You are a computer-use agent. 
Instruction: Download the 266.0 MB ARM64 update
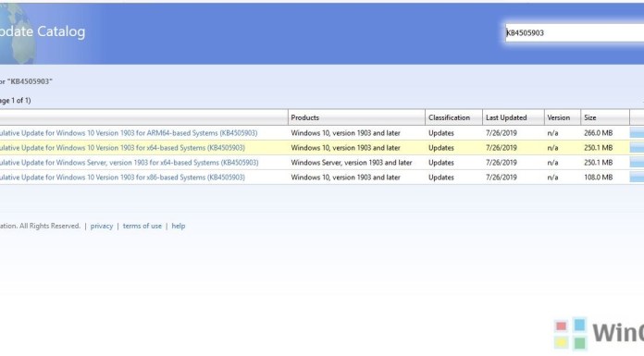637,133
